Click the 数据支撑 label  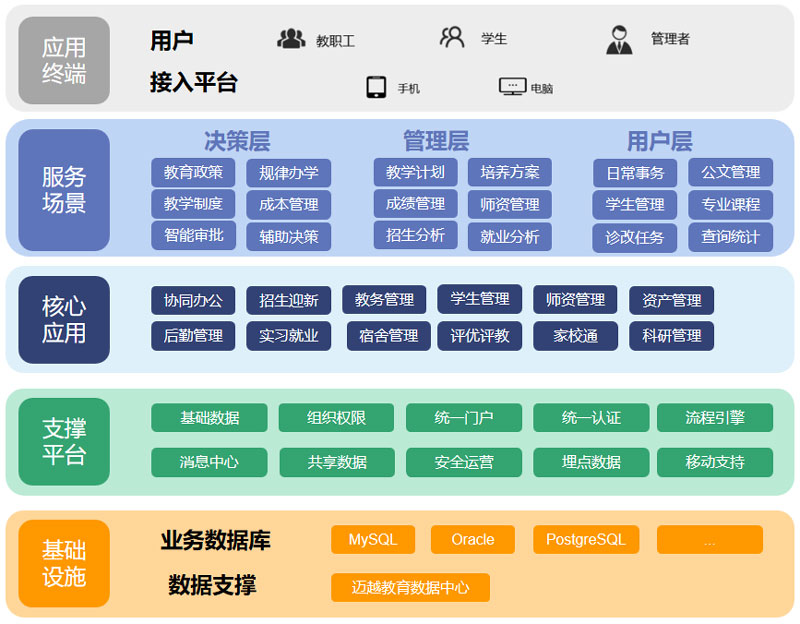point(212,585)
